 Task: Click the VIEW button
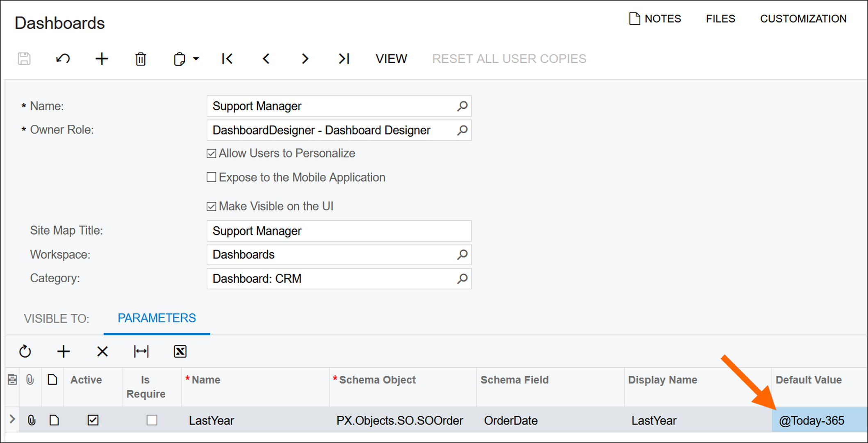pyautogui.click(x=391, y=59)
